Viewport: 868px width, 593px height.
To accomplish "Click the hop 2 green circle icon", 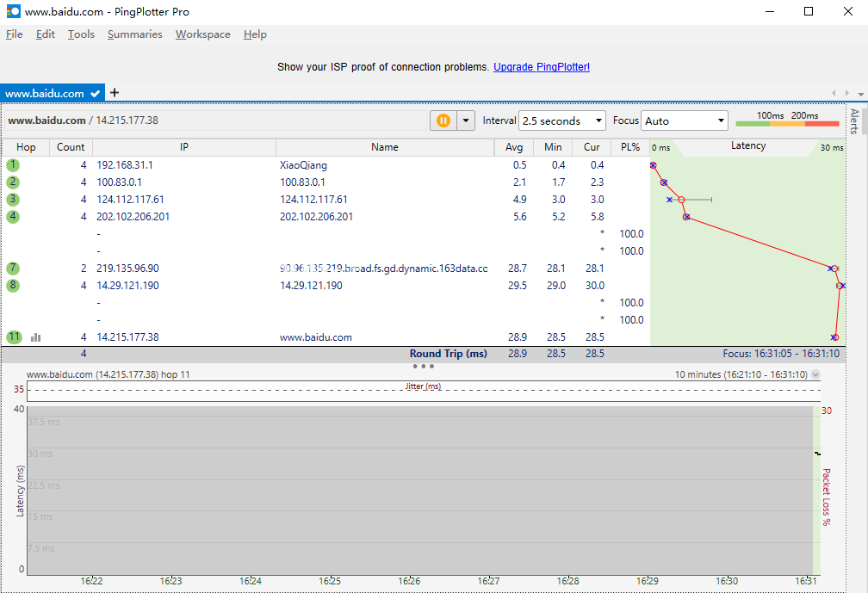I will click(x=13, y=182).
